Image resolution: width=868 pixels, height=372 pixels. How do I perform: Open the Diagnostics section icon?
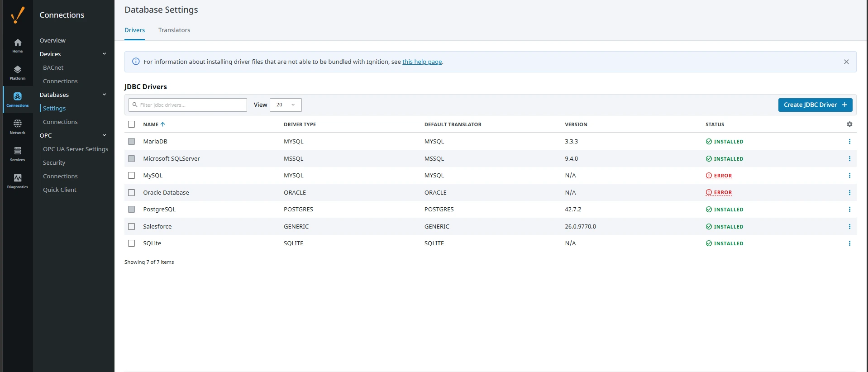pyautogui.click(x=18, y=181)
